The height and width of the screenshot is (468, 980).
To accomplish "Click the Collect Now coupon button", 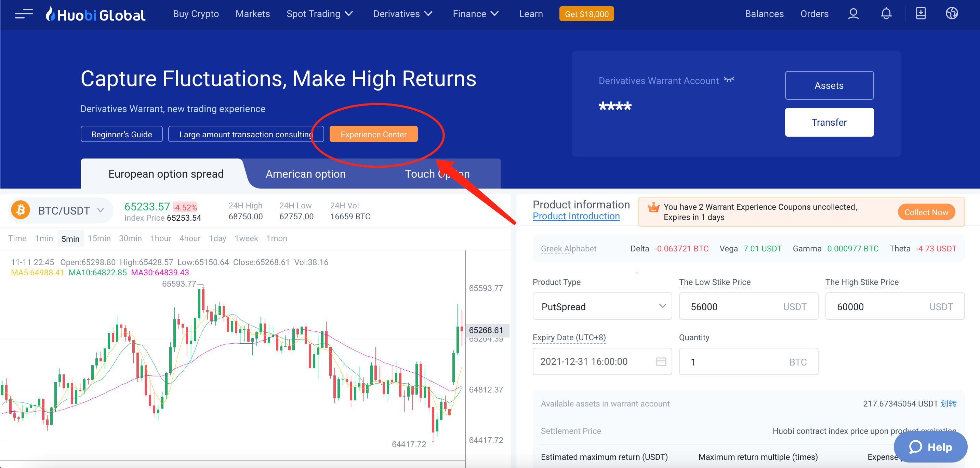I will coord(926,212).
